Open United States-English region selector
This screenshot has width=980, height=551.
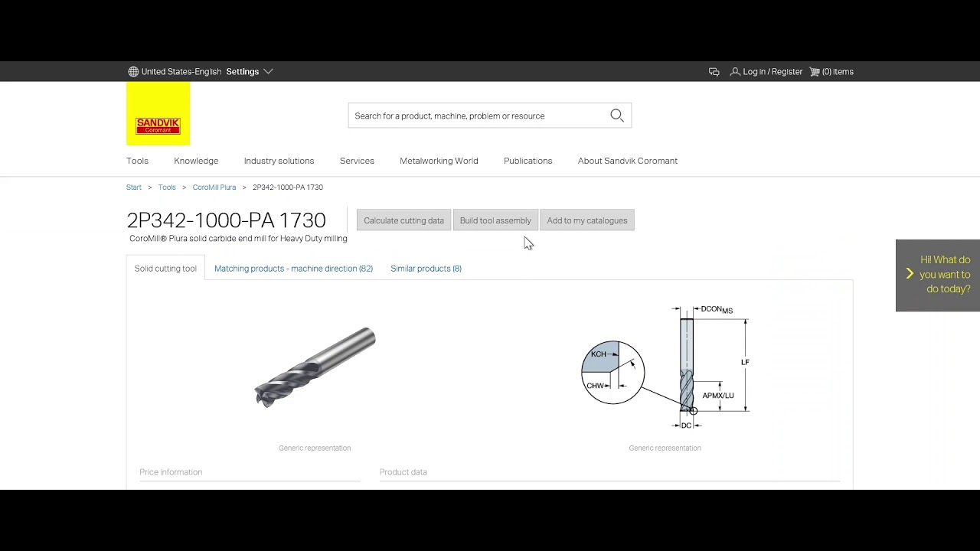[x=181, y=71]
